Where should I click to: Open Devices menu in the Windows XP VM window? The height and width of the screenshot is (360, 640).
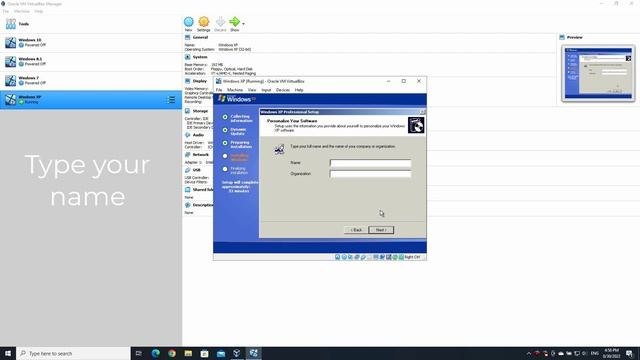283,90
